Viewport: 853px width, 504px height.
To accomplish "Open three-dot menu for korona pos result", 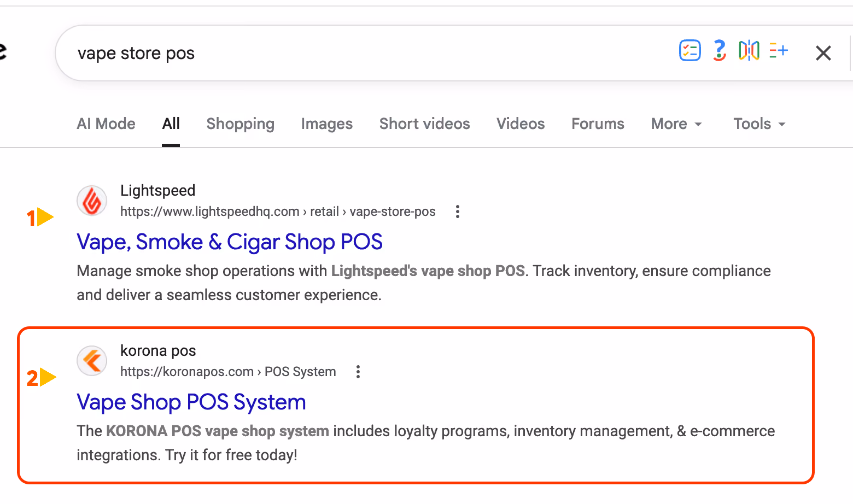I will click(x=358, y=372).
